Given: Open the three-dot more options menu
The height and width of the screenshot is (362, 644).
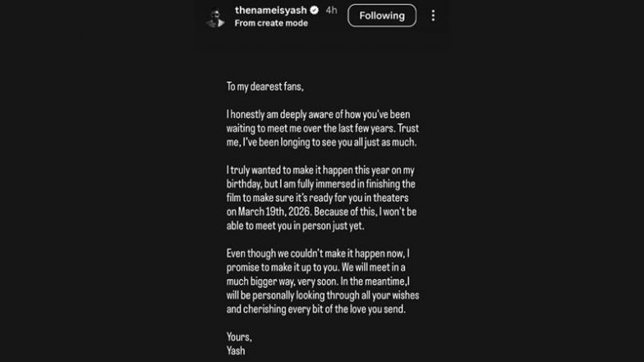Looking at the screenshot, I should 434,16.
